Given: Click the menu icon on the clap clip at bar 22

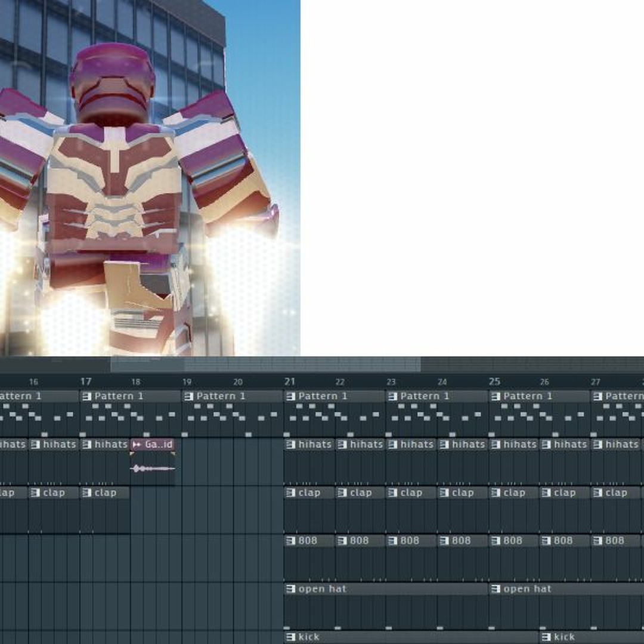Looking at the screenshot, I should pyautogui.click(x=342, y=493).
